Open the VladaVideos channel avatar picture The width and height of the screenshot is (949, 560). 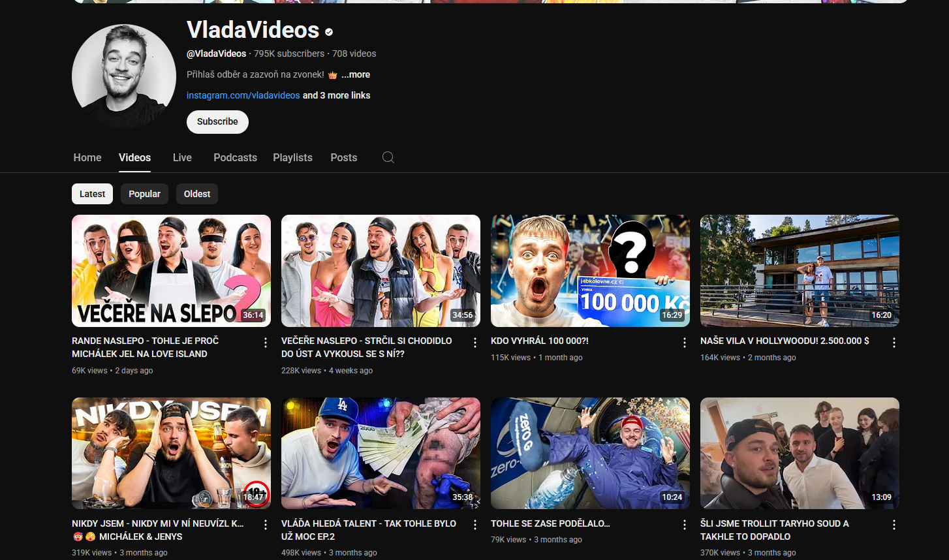pyautogui.click(x=124, y=76)
